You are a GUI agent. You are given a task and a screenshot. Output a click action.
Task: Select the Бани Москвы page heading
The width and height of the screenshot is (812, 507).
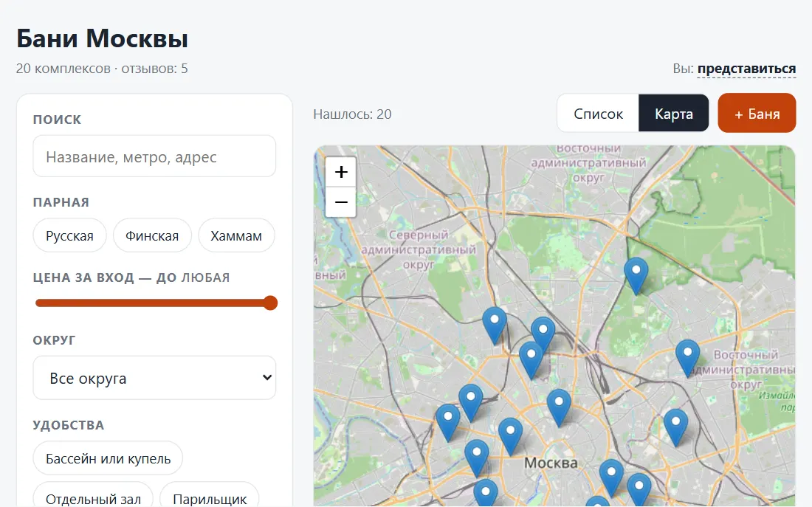click(x=102, y=38)
